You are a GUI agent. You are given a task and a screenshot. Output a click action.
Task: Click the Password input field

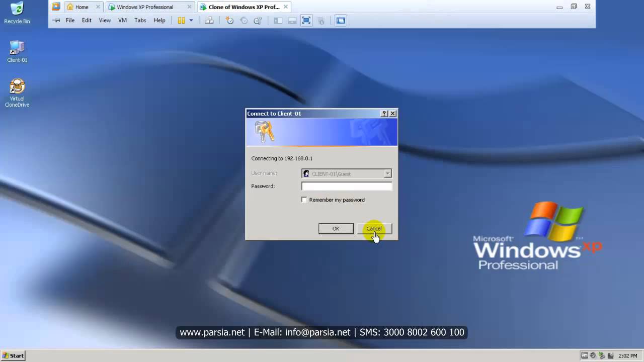pyautogui.click(x=347, y=186)
